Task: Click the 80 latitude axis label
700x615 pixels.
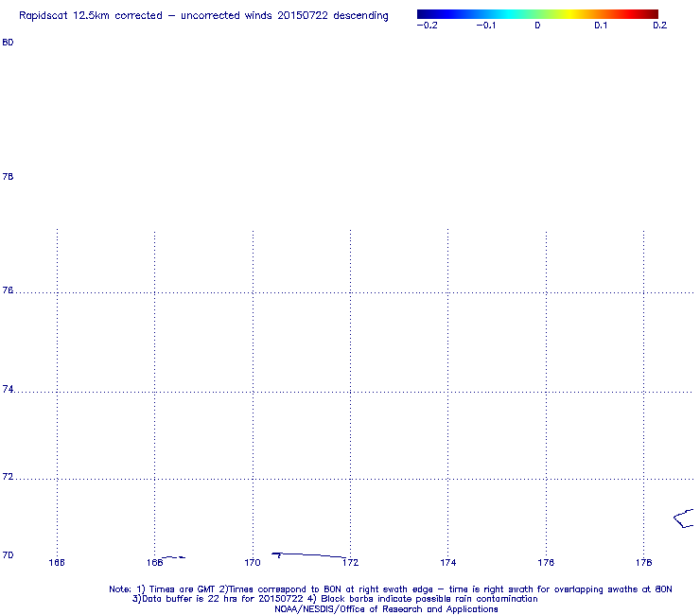Action: (8, 43)
